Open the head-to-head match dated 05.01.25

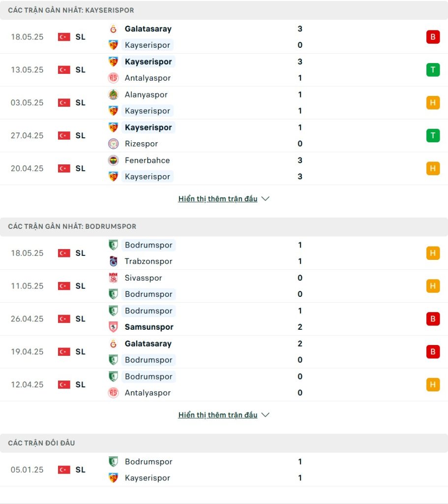pos(224,470)
